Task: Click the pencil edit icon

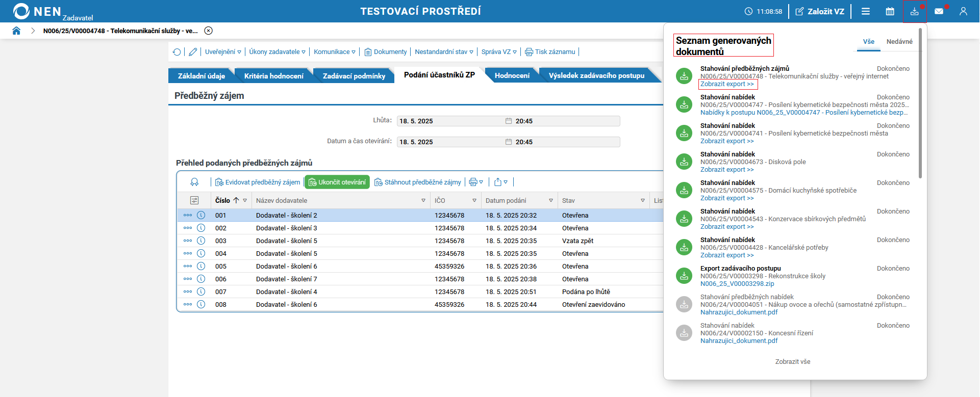Action: click(x=192, y=52)
